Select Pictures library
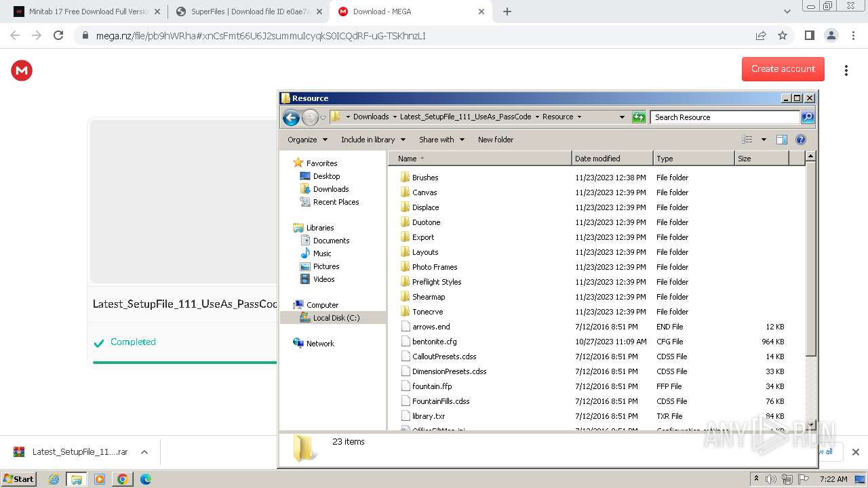The height and width of the screenshot is (488, 868). tap(326, 266)
